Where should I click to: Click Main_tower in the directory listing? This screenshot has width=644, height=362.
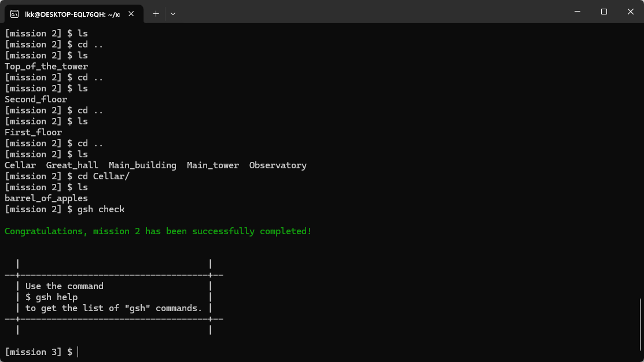pyautogui.click(x=212, y=165)
